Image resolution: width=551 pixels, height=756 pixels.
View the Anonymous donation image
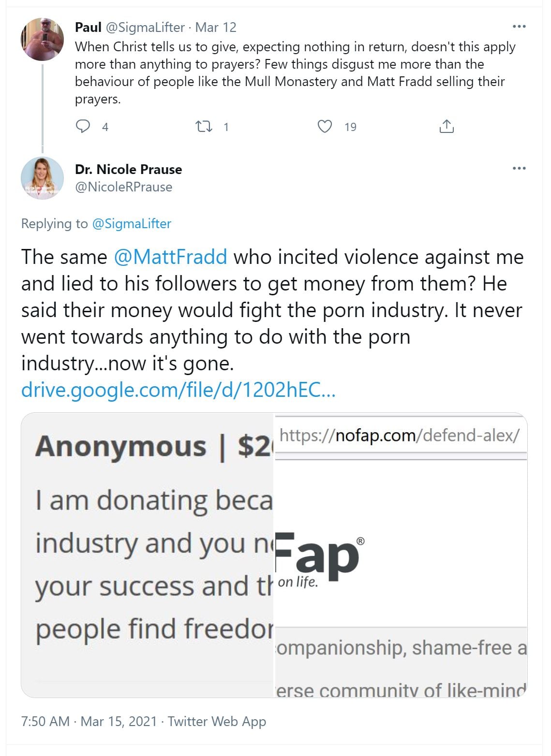[148, 555]
